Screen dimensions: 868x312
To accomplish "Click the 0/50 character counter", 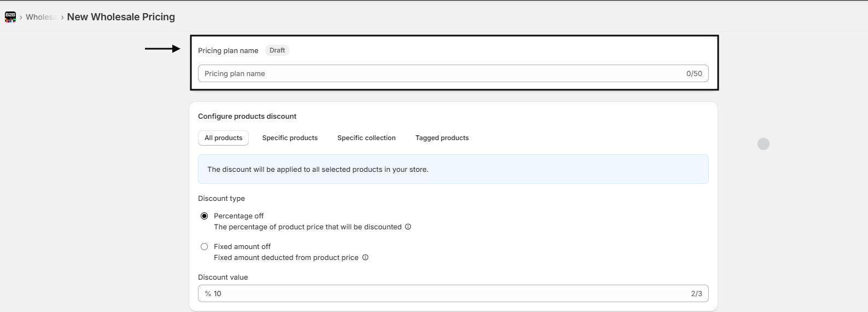I will coord(694,73).
